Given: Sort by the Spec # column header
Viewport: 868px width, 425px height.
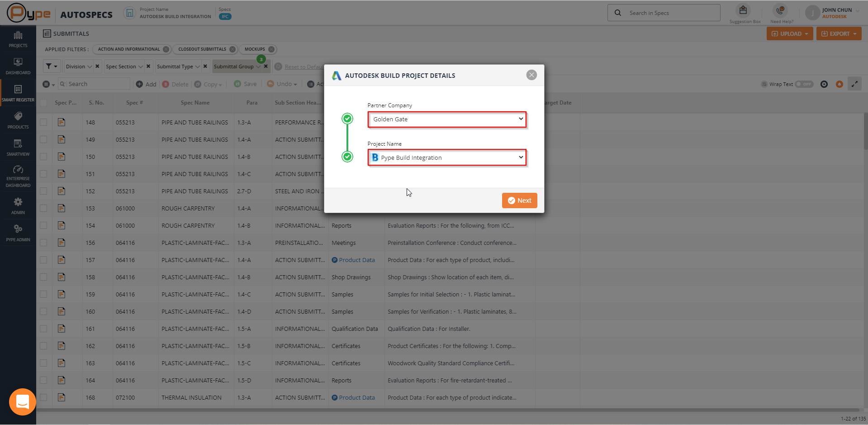Looking at the screenshot, I should (134, 103).
